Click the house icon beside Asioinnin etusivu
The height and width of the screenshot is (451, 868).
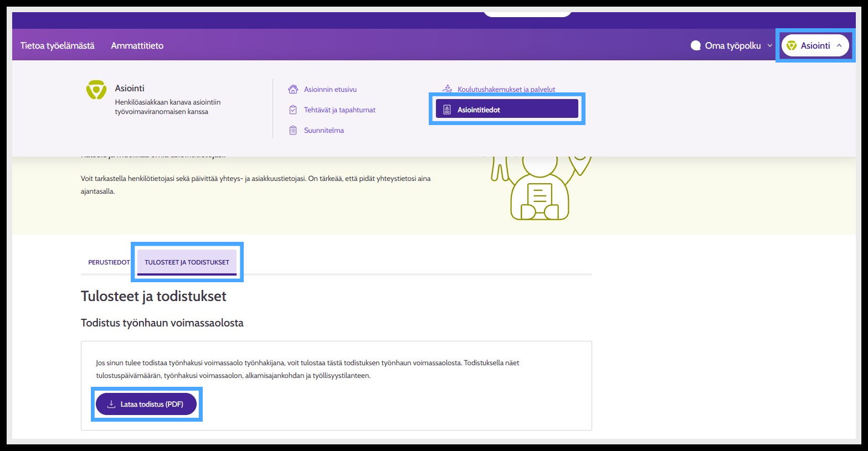tap(293, 89)
